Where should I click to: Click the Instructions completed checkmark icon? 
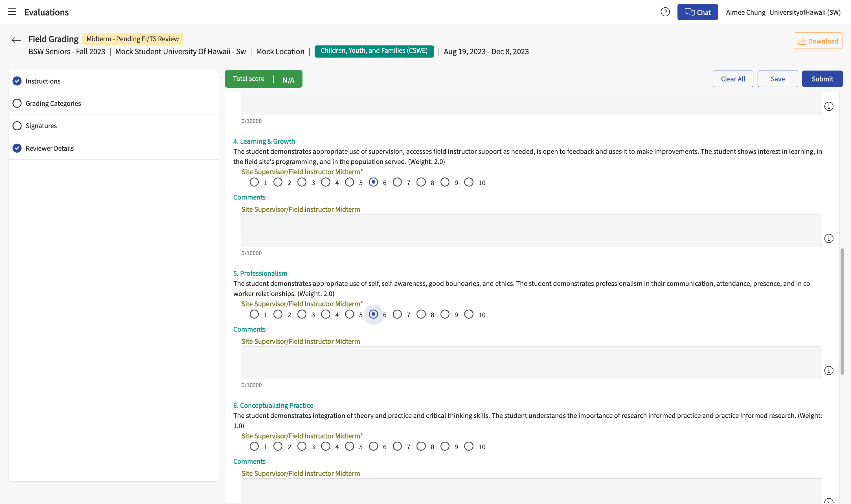tap(17, 81)
